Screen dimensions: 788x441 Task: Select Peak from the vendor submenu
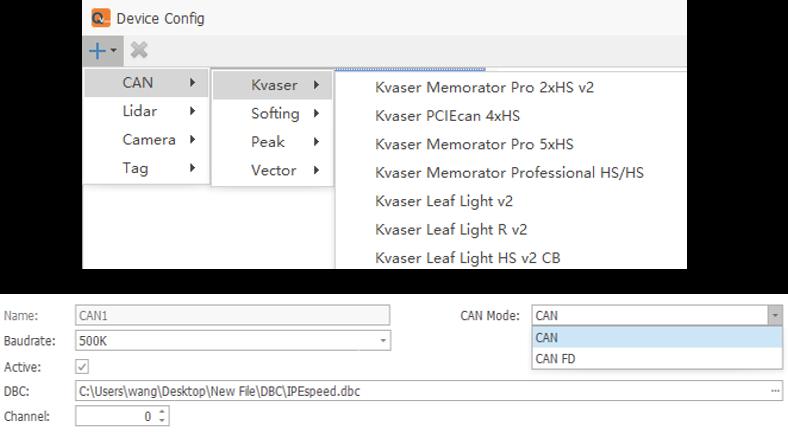coord(268,142)
